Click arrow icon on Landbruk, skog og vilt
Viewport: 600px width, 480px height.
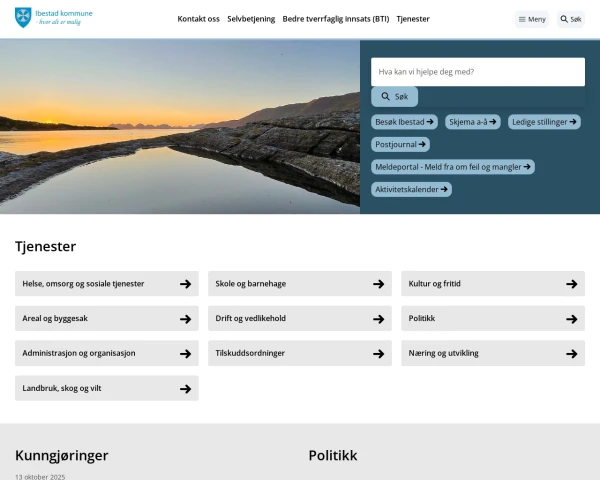(x=185, y=389)
